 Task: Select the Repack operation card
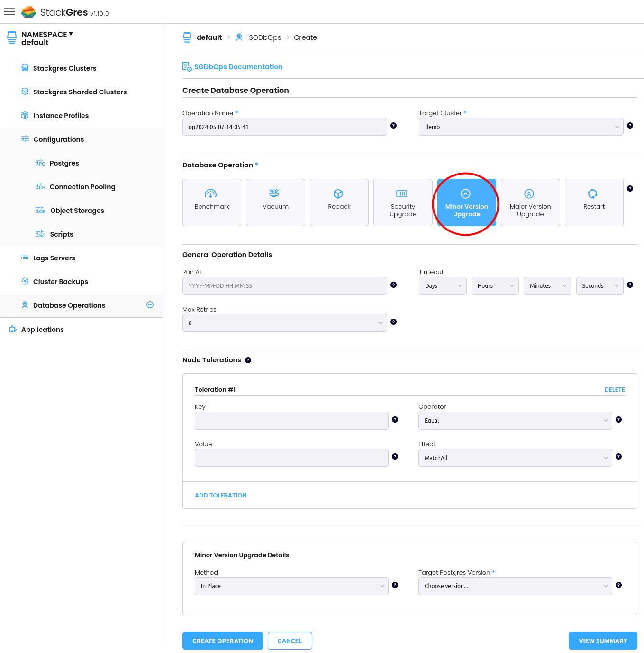339,202
